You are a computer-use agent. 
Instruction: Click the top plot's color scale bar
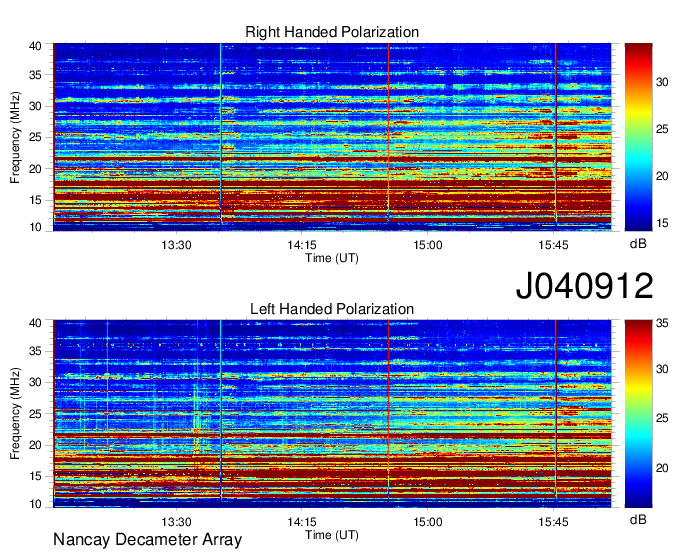638,137
